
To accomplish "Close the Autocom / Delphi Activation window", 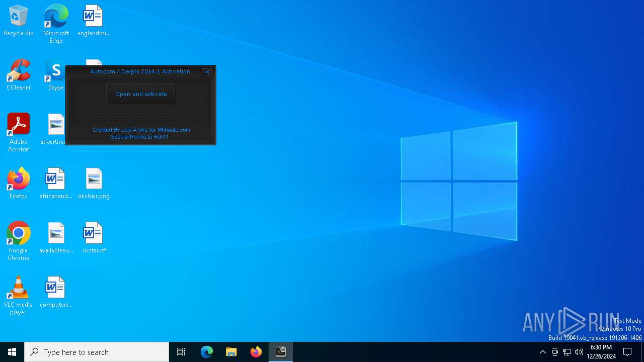I will coord(207,72).
